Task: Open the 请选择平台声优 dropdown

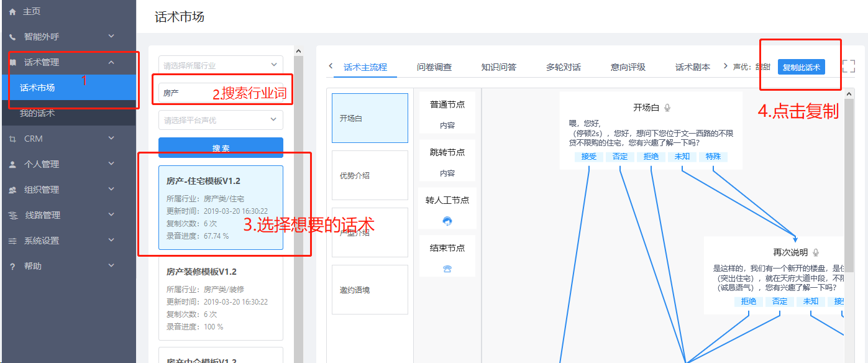Action: [x=221, y=120]
